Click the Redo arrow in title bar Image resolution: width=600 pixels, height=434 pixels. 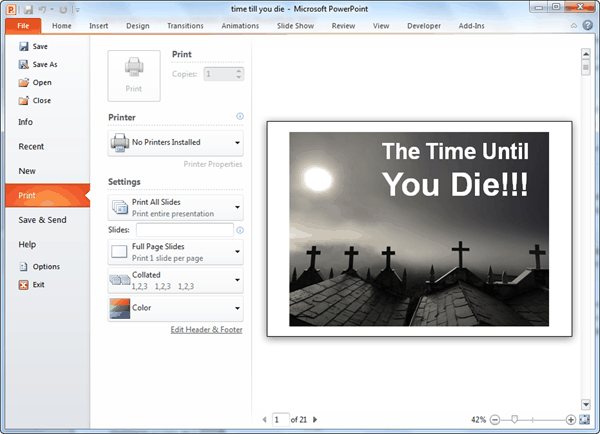(x=63, y=10)
